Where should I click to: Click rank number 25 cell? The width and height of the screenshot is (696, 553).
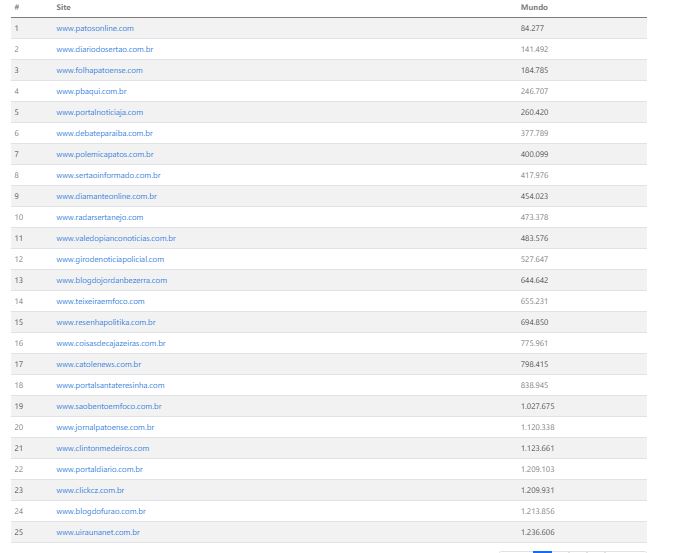click(19, 532)
